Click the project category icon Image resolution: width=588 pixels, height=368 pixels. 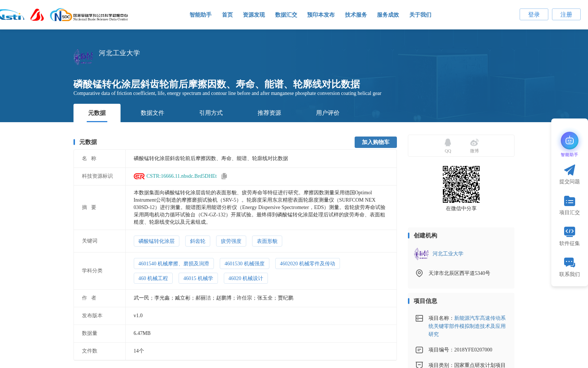pos(419,365)
